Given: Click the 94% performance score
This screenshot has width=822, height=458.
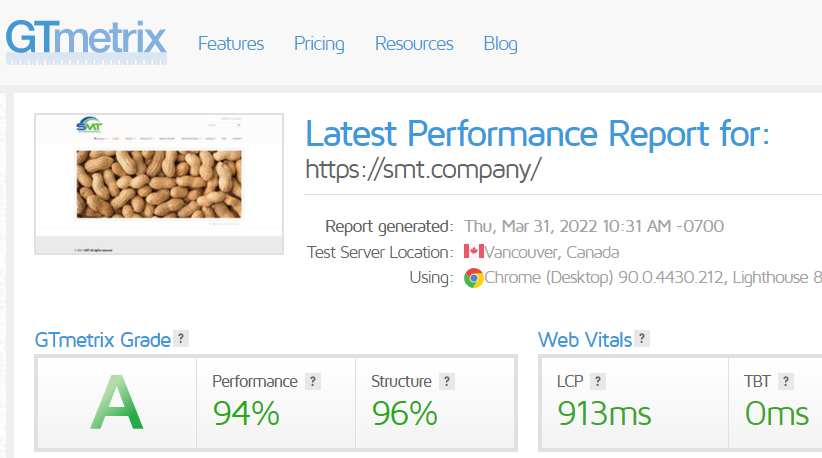Looking at the screenshot, I should tap(246, 413).
